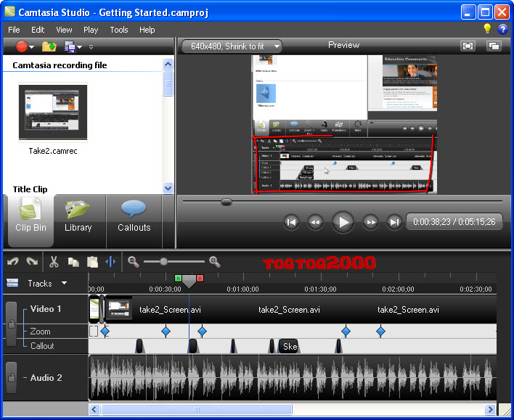Click the timeline zoom slider handle

pos(163,261)
